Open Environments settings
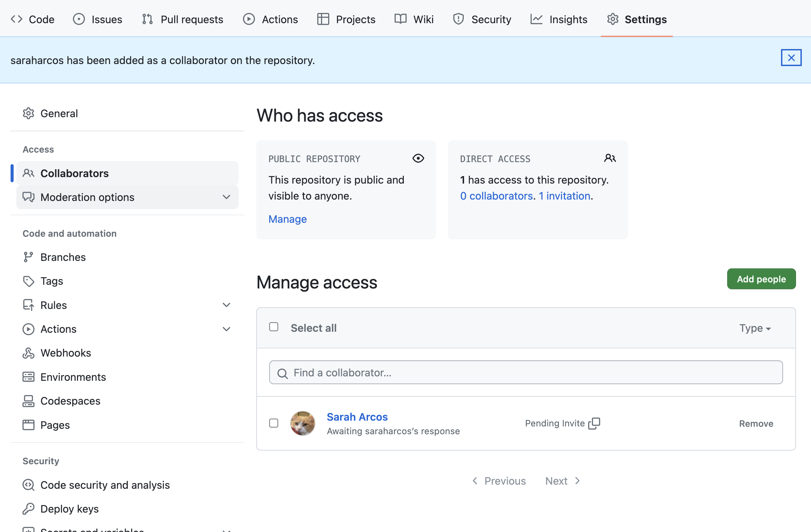 (x=127, y=377)
